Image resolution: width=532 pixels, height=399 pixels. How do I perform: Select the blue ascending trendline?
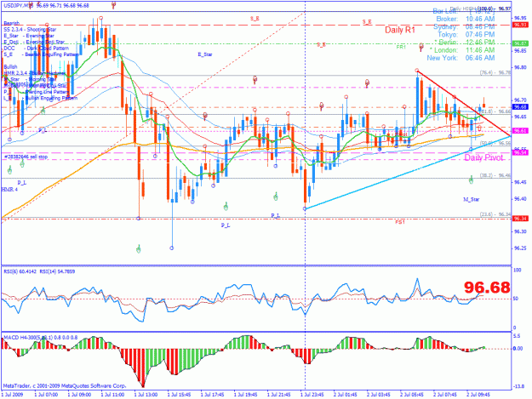(x=408, y=172)
